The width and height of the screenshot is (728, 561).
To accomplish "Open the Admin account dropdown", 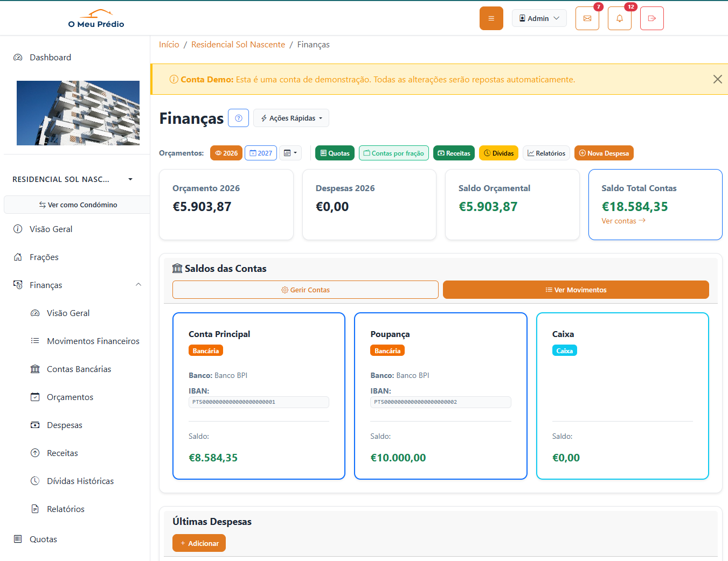I will coord(539,18).
